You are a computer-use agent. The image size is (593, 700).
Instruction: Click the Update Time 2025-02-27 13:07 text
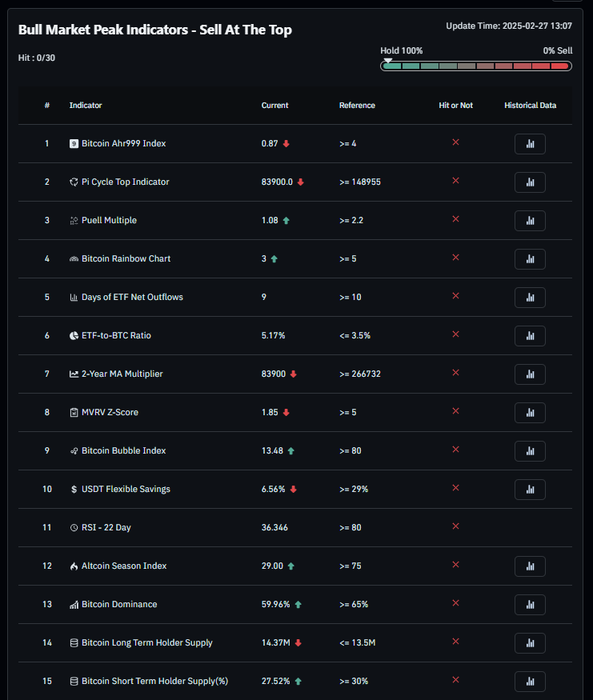[509, 26]
